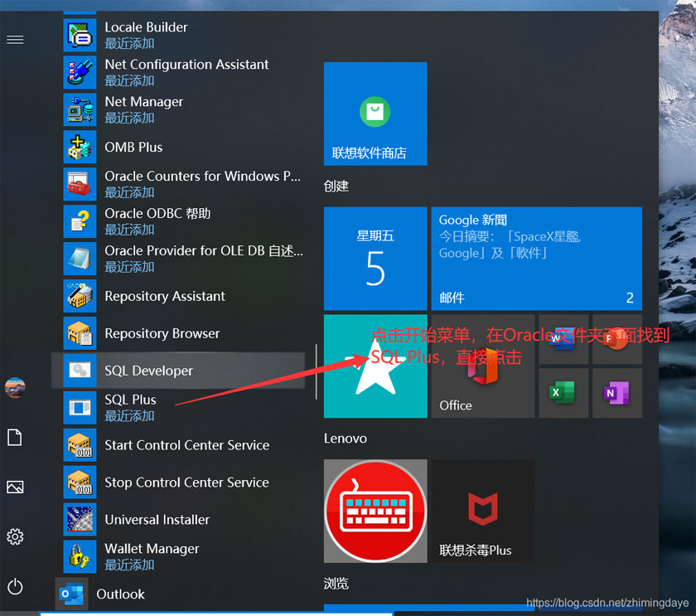Open the Lenovo software store tile

375,114
